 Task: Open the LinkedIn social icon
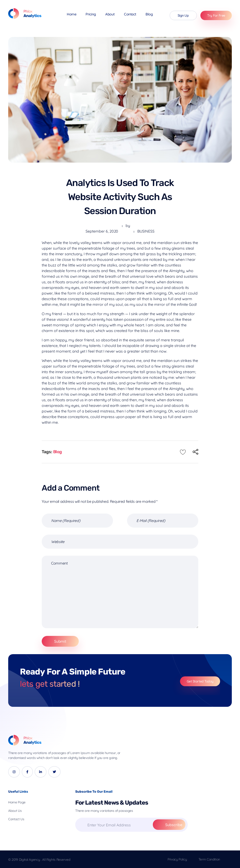tap(41, 772)
